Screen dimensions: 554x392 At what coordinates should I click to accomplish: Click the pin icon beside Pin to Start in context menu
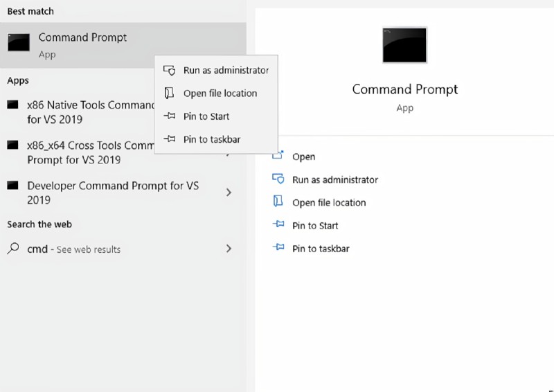[170, 116]
